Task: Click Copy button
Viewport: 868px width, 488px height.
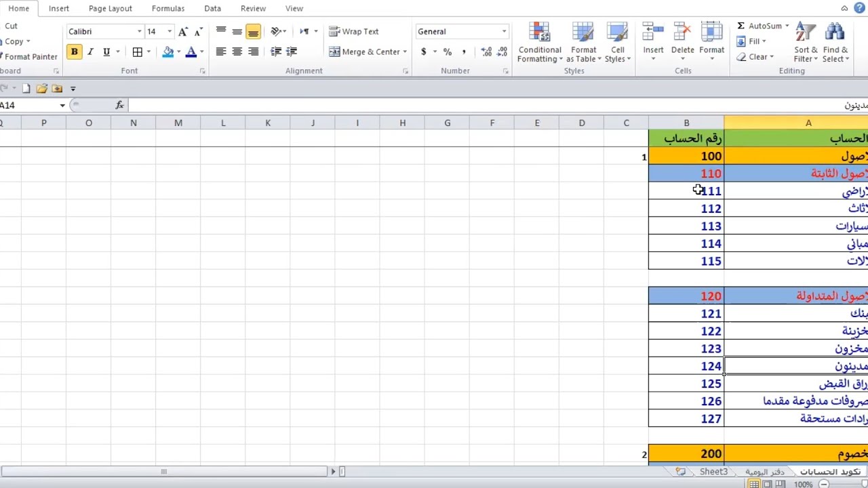Action: (14, 41)
